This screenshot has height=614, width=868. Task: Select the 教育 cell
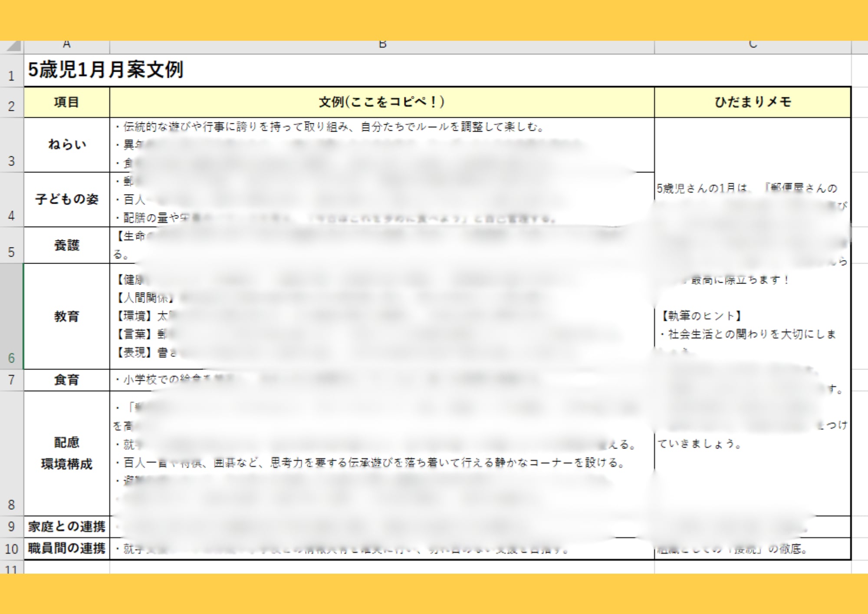pos(66,316)
